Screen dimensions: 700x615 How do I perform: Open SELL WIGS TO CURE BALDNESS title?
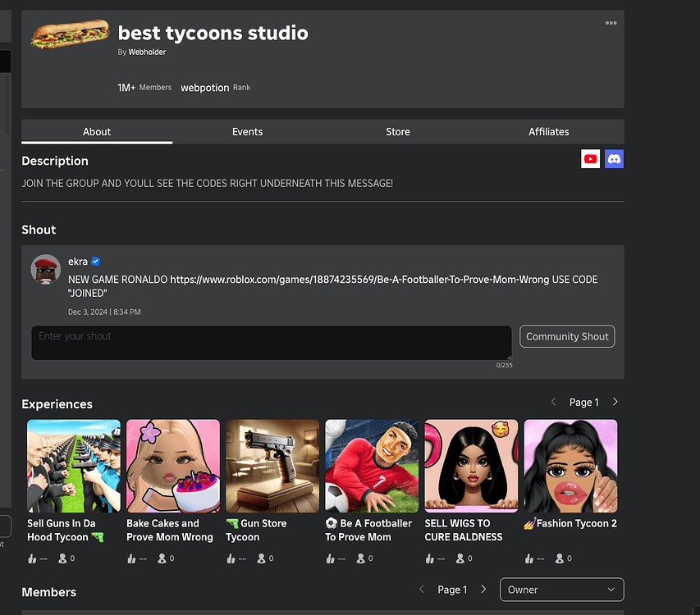464,530
